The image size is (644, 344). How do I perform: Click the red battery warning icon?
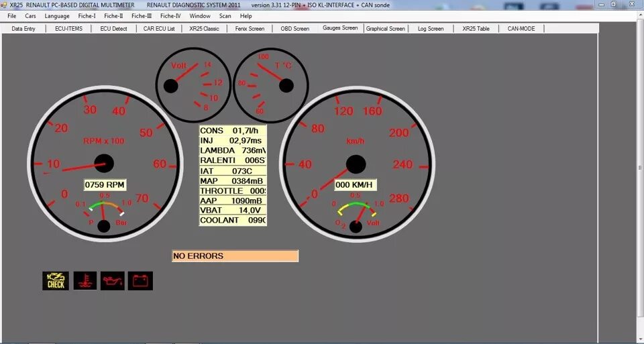pos(140,281)
